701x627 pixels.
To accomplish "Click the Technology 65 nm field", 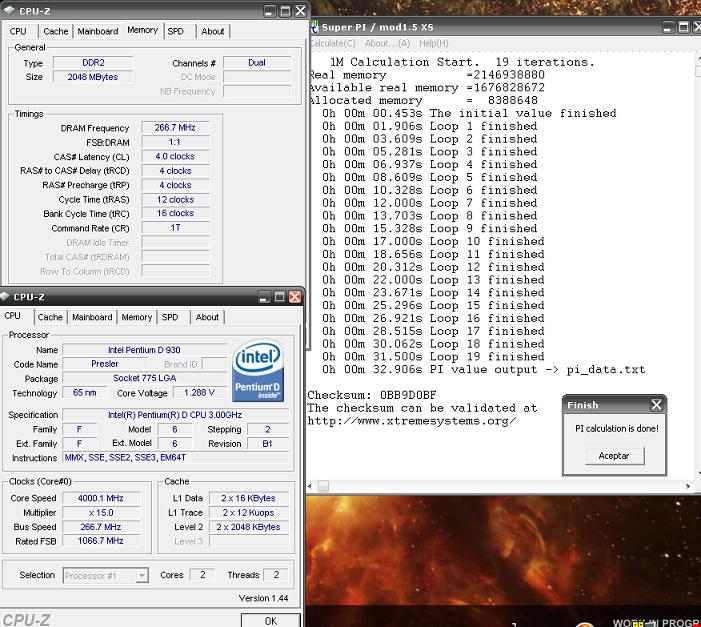I will (85, 393).
